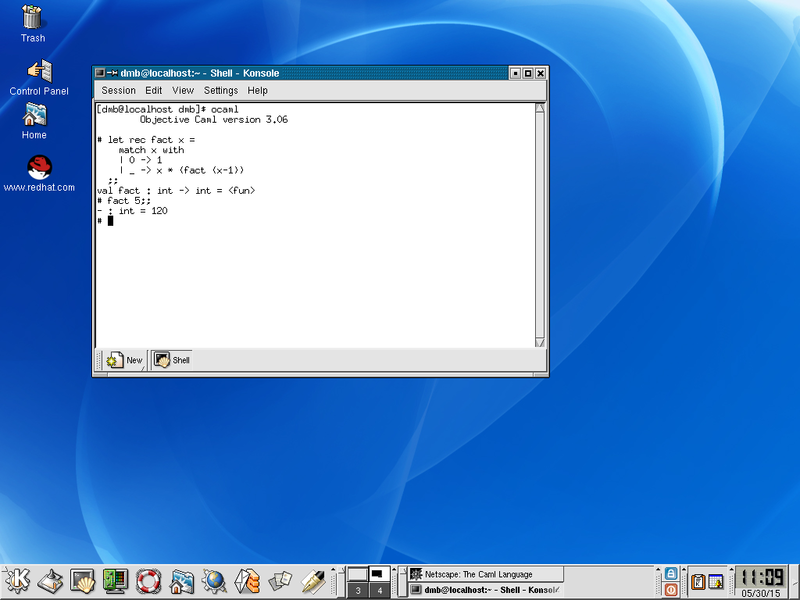Click the Konsole window menu icon in title bar
Image resolution: width=800 pixels, height=600 pixels.
[x=100, y=73]
